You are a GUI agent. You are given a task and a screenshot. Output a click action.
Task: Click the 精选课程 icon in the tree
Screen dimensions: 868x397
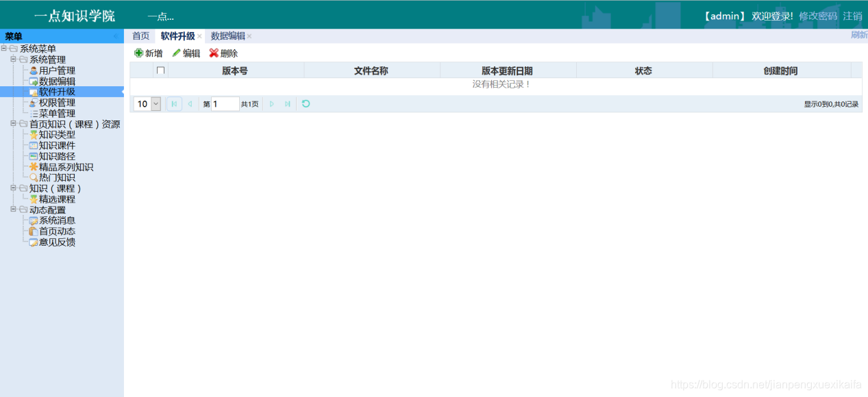[x=34, y=199]
